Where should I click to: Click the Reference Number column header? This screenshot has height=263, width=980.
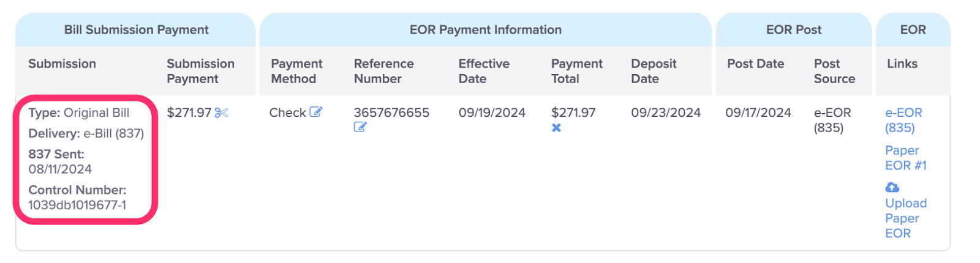click(x=384, y=71)
